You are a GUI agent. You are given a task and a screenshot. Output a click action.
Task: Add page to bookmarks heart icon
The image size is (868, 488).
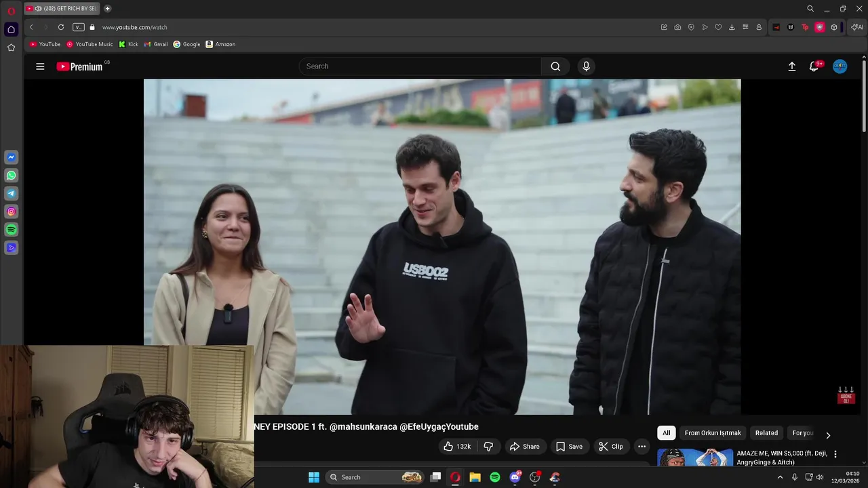click(x=718, y=27)
